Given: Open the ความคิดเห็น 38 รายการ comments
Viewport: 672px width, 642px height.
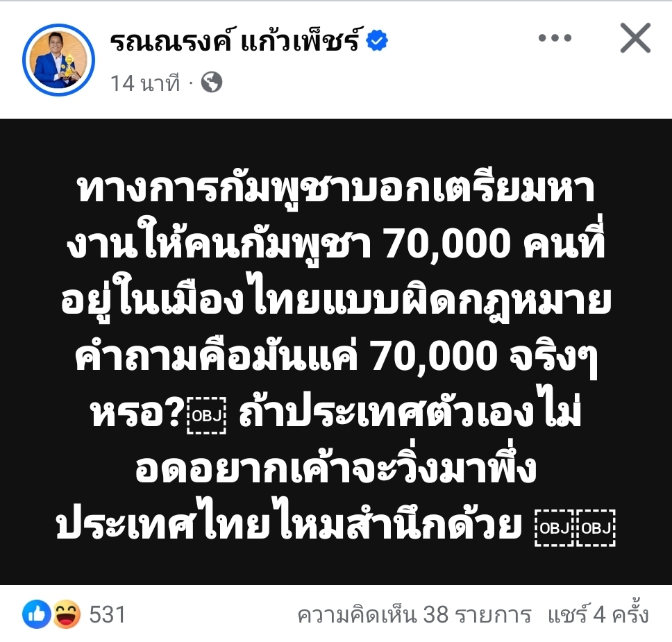Looking at the screenshot, I should (414, 614).
